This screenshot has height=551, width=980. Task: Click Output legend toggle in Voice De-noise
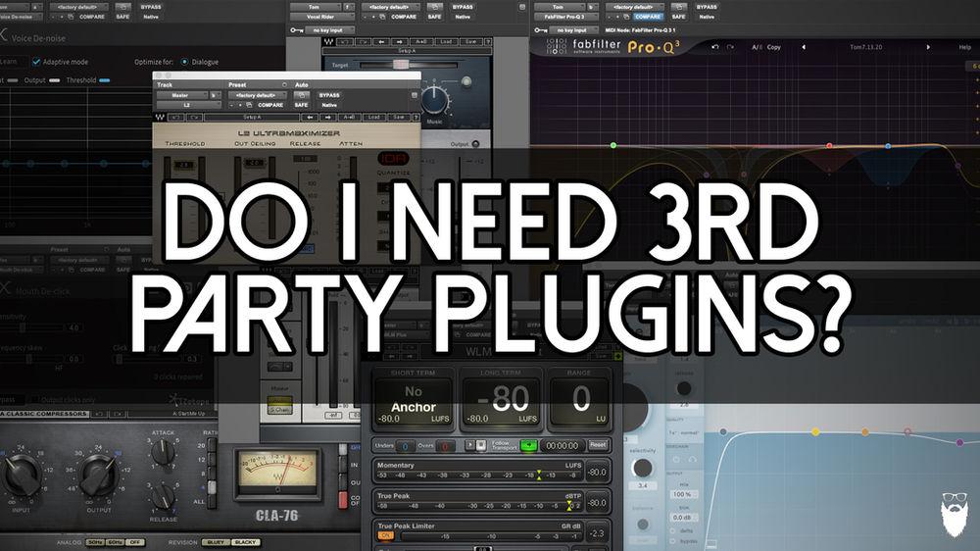click(54, 80)
